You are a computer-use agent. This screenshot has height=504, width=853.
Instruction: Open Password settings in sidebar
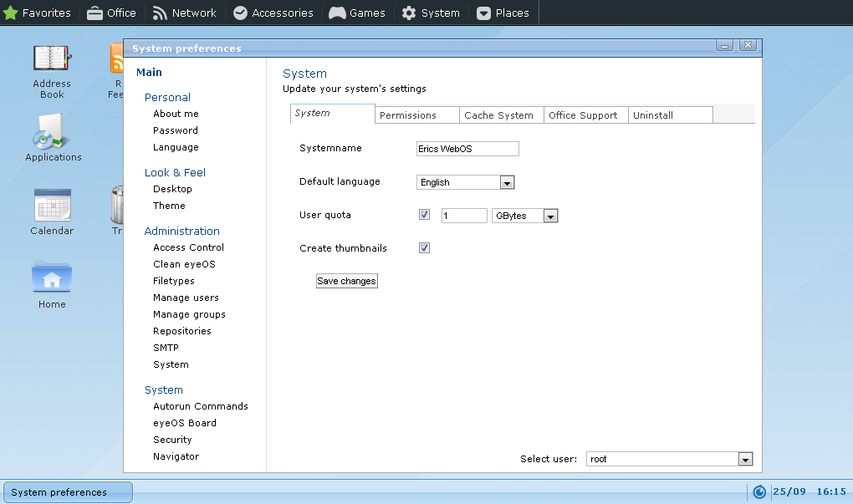(175, 130)
